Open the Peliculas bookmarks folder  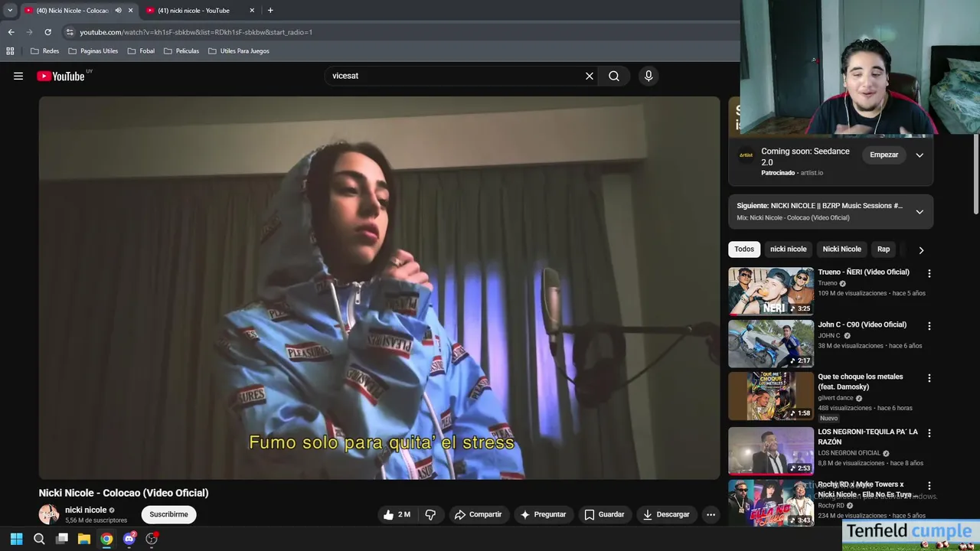(x=181, y=51)
